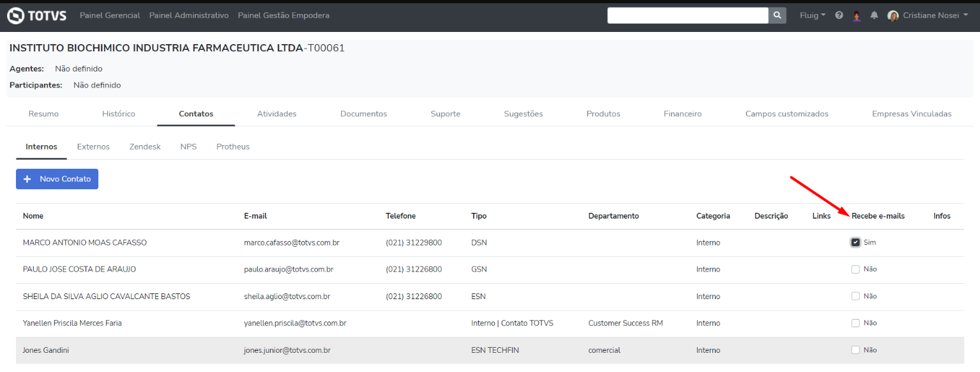Click email paulo.araujo@totvs.com.br

[289, 269]
